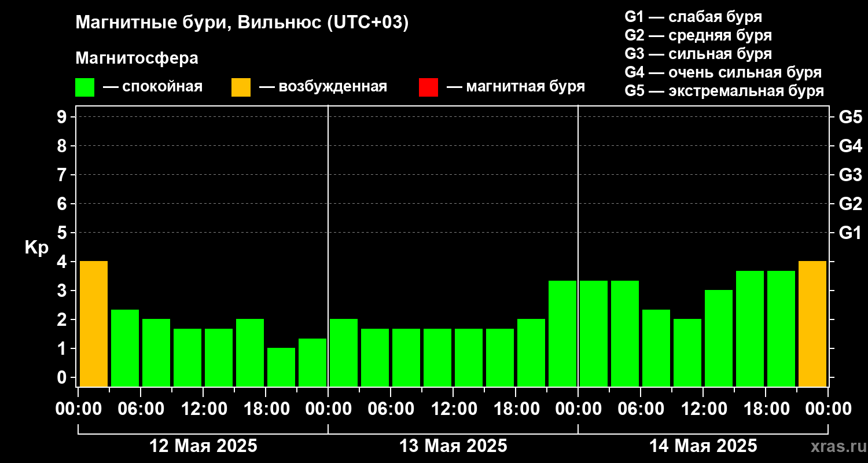The height and width of the screenshot is (463, 868).
Task: Click the legend label — магнитная буря
Action: [x=516, y=87]
